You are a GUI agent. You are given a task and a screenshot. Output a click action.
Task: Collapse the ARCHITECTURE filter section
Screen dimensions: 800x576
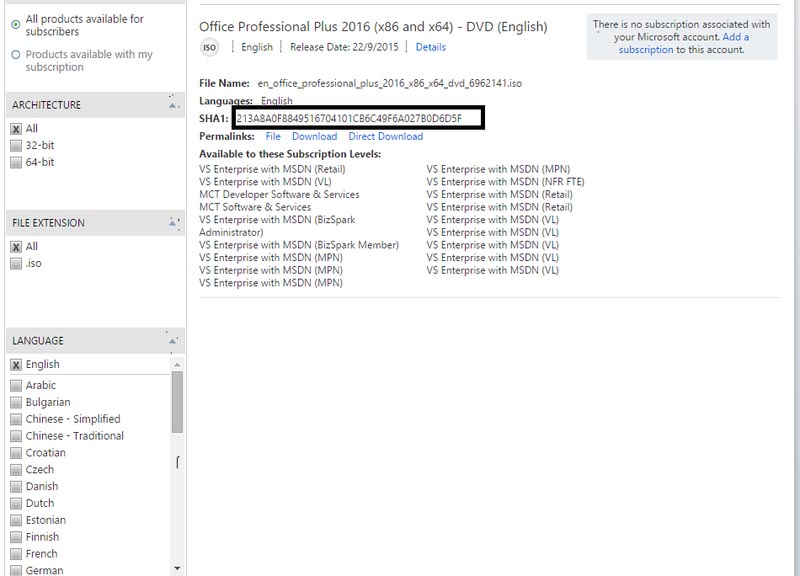point(173,105)
